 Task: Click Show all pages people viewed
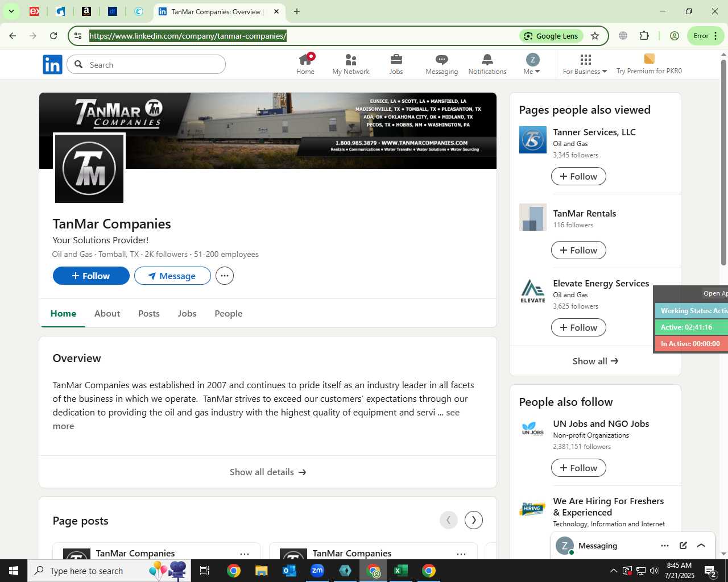(595, 361)
